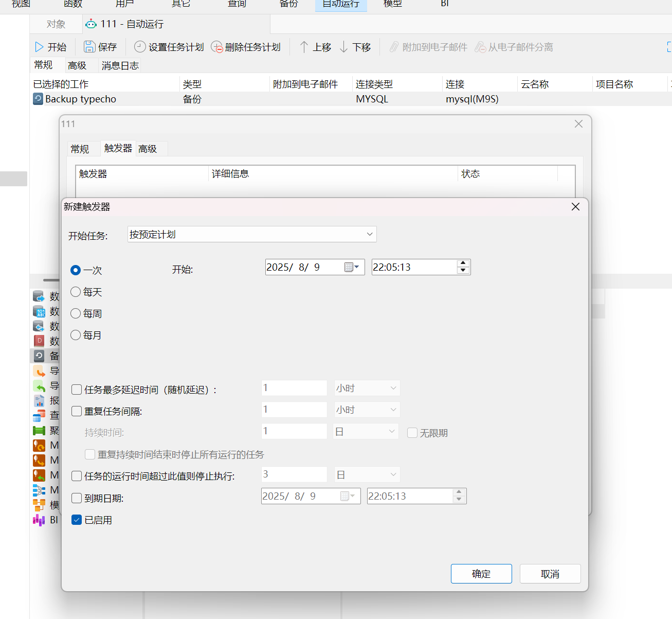The height and width of the screenshot is (619, 672).
Task: Click the 取消 button
Action: (x=550, y=574)
